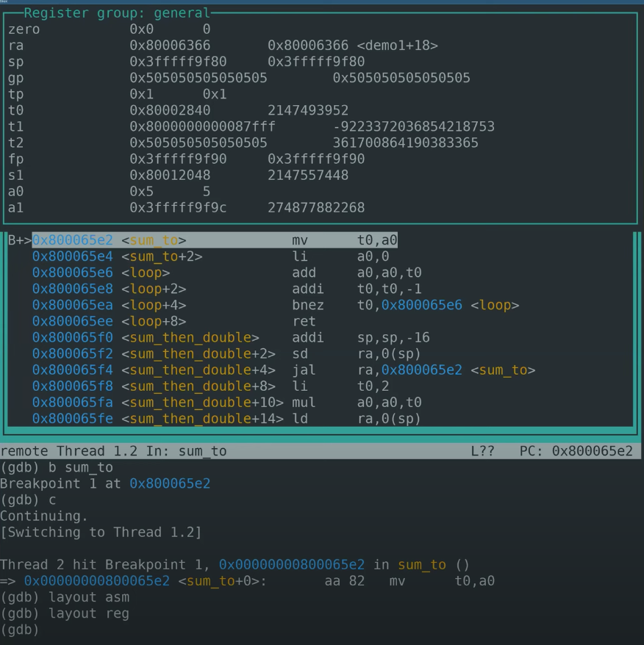644x645 pixels.
Task: Click the gp register value in register list
Action: point(198,78)
